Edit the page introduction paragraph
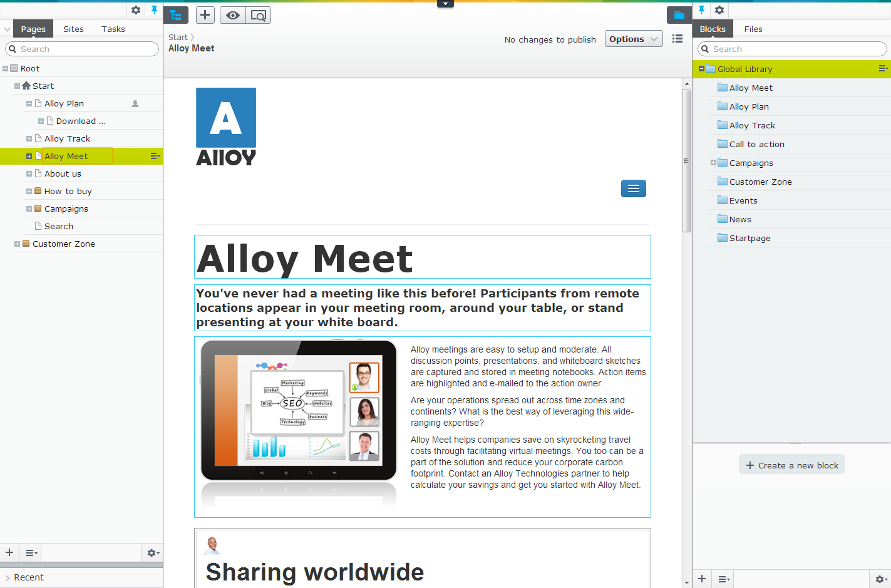The image size is (891, 588). [x=423, y=307]
